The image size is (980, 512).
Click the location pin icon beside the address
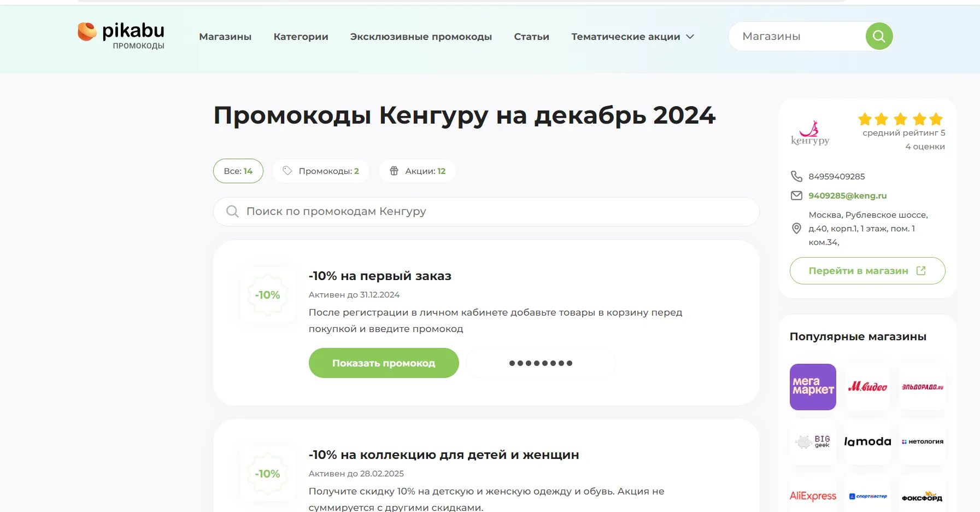[x=796, y=229]
